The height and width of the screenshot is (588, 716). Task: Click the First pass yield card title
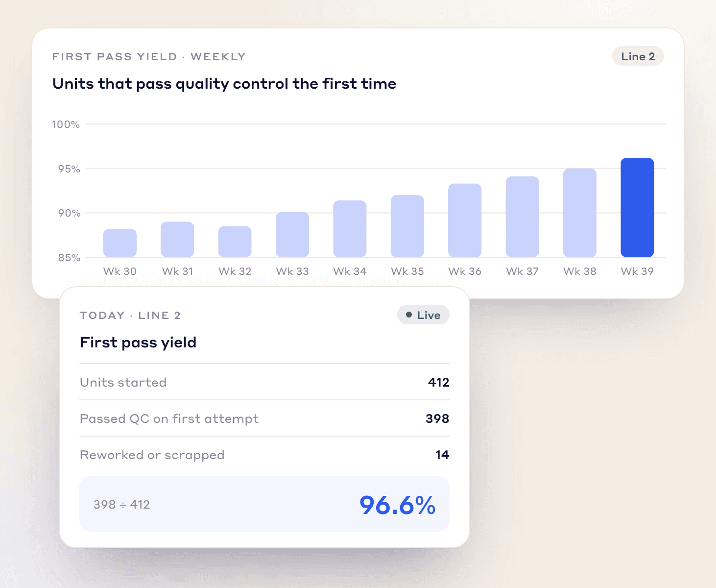click(138, 343)
